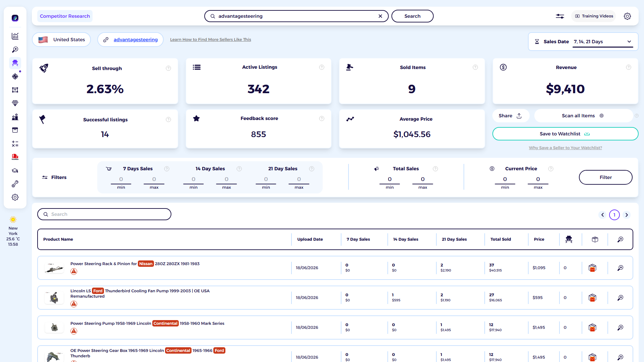The image size is (644, 362).
Task: Research Lincoln LS fan pump row magnifier
Action: point(621,298)
